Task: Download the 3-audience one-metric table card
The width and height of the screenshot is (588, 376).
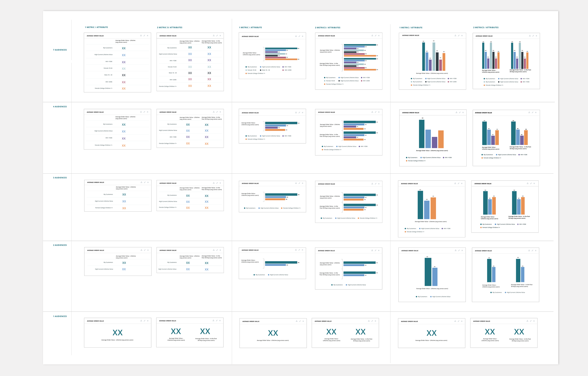Action: click(141, 182)
